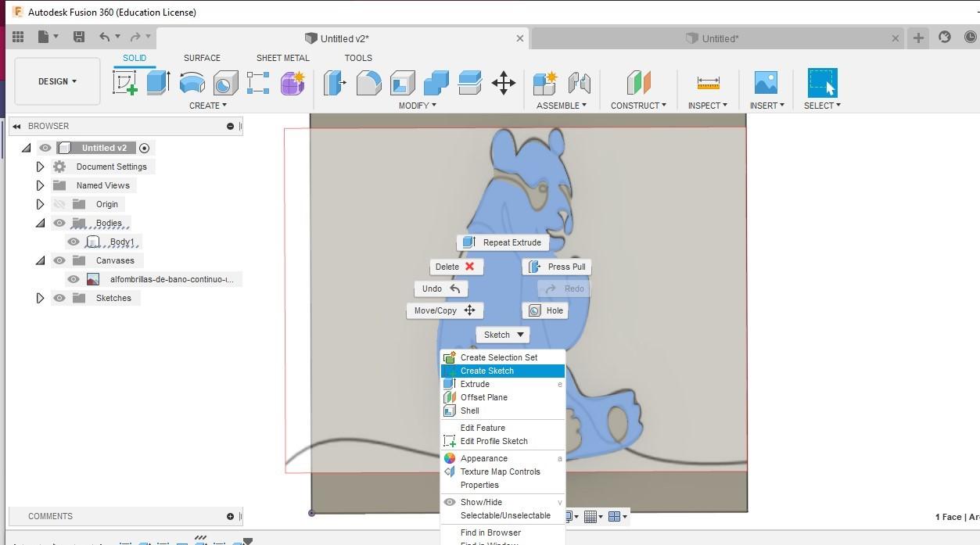The width and height of the screenshot is (980, 545).
Task: Select the Offset Face tool icon
Action: [x=469, y=83]
